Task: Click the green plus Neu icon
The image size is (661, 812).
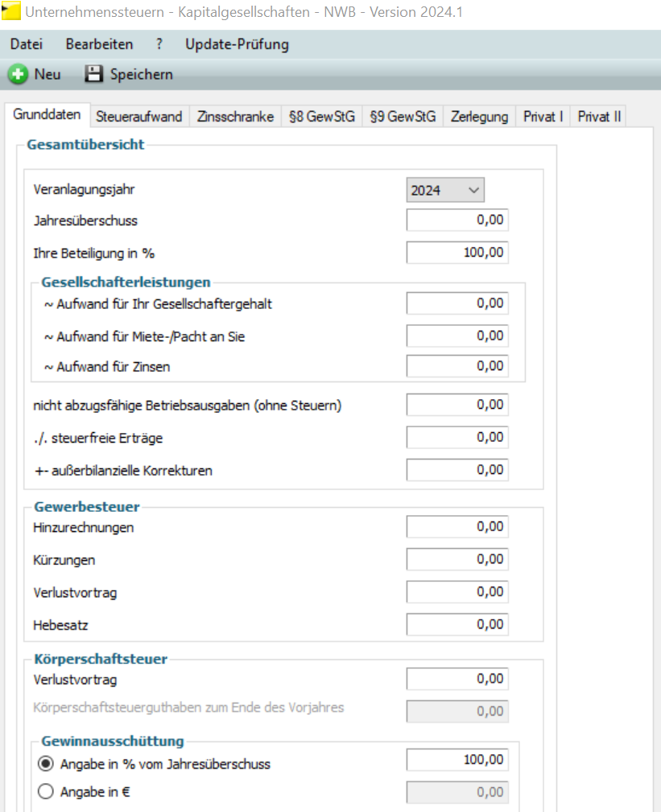Action: tap(17, 75)
